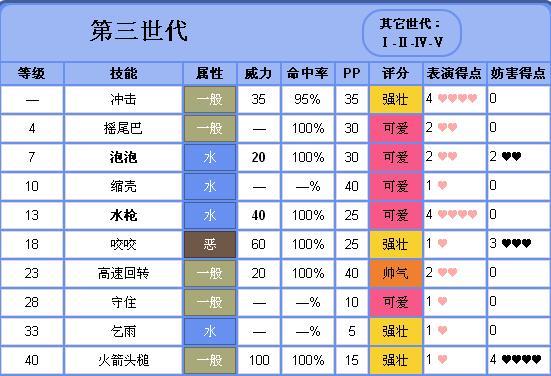The height and width of the screenshot is (376, 551).
Task: Select the 恶 type badge for 咬咬
Action: 210,244
